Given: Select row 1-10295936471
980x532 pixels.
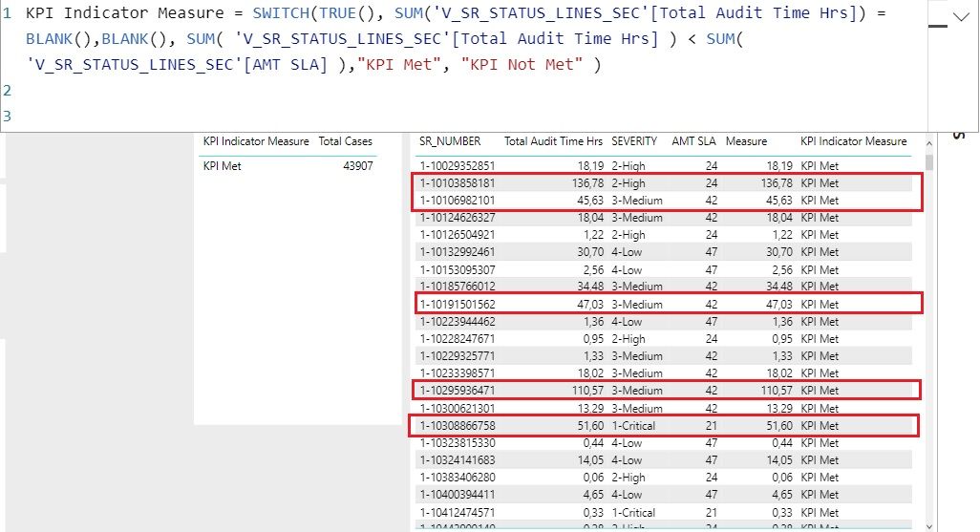Looking at the screenshot, I should tap(664, 390).
